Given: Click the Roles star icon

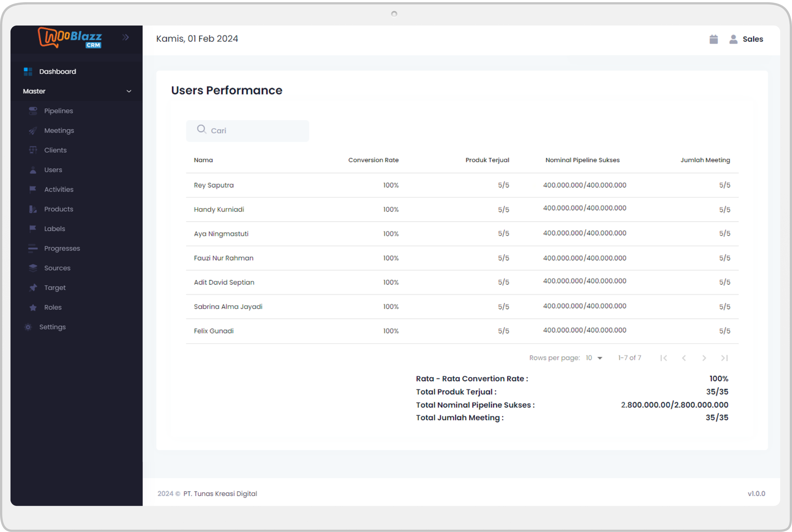Looking at the screenshot, I should (x=33, y=307).
